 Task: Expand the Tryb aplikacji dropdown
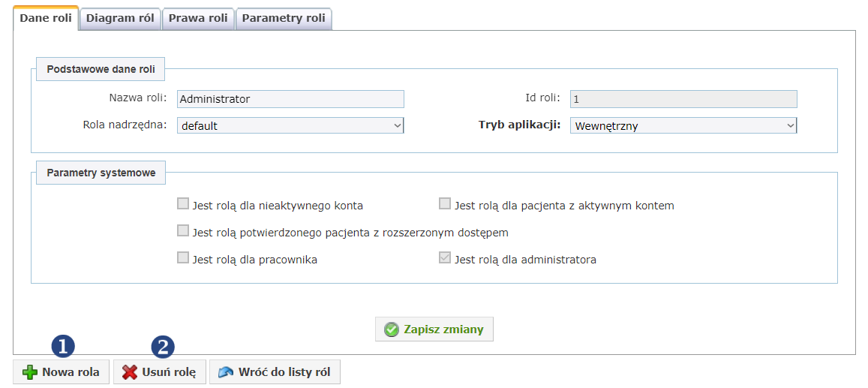683,125
